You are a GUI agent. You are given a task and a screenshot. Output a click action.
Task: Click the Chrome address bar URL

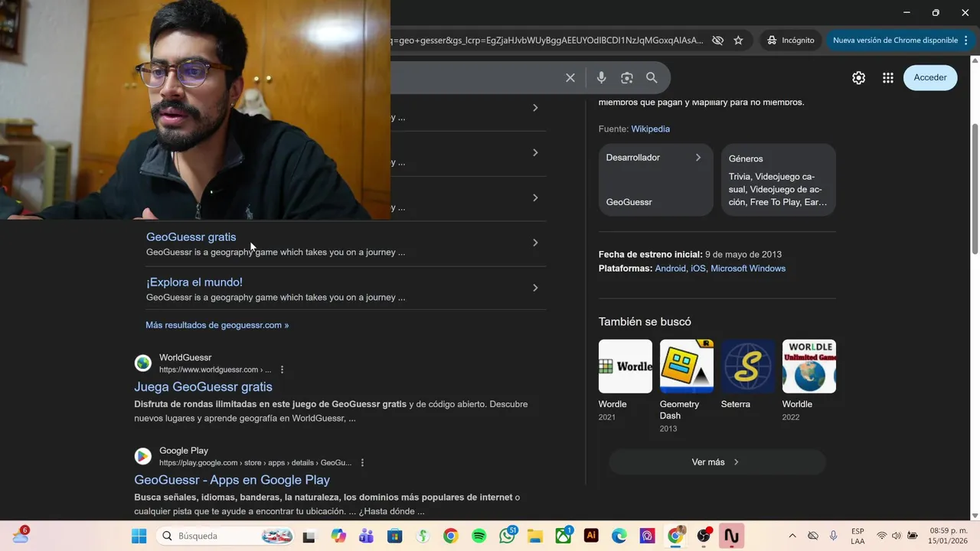pyautogui.click(x=547, y=40)
